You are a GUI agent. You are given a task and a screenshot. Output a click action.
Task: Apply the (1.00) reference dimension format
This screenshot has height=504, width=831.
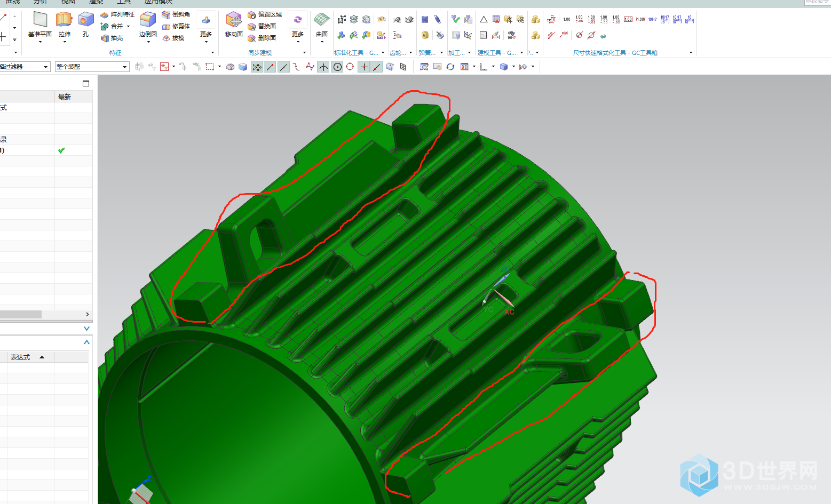pyautogui.click(x=640, y=20)
